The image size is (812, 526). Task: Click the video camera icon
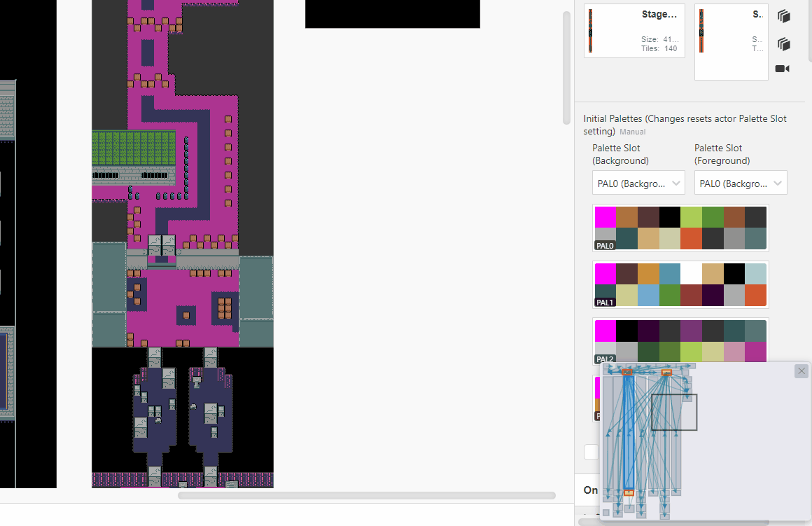(783, 69)
